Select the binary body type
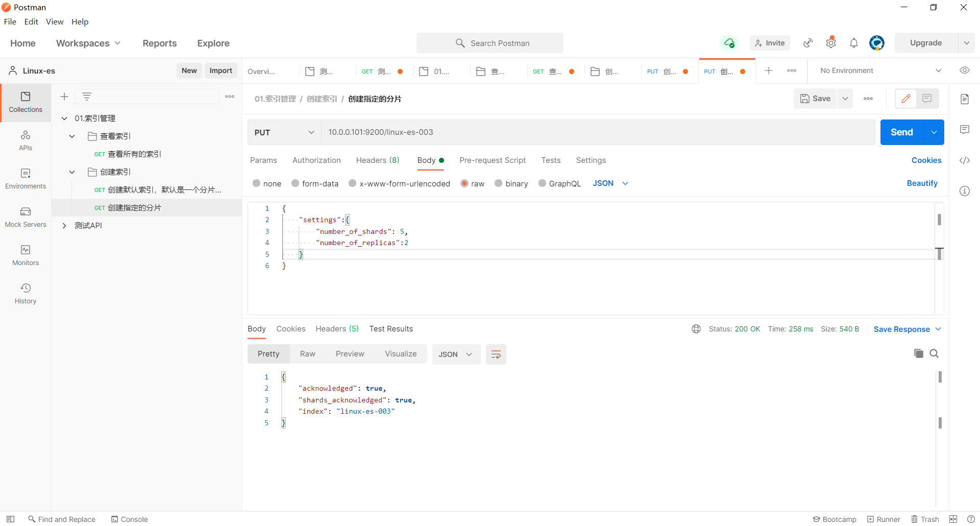Image resolution: width=980 pixels, height=526 pixels. click(x=511, y=183)
